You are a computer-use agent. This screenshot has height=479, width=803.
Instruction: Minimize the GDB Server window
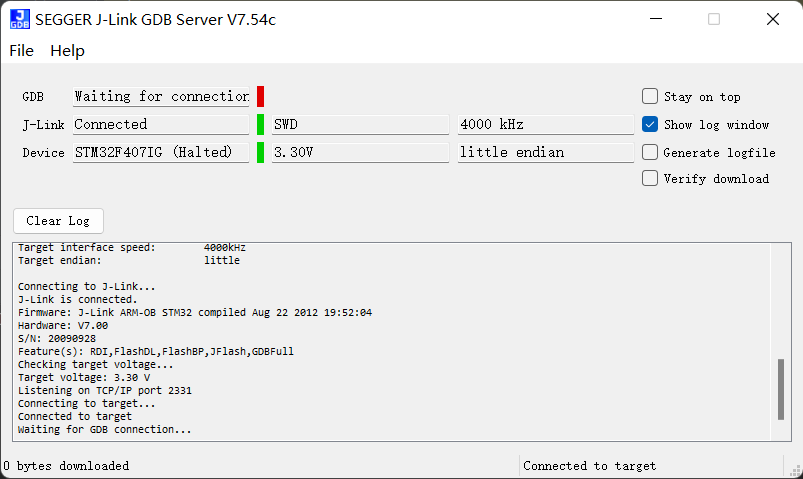(655, 19)
